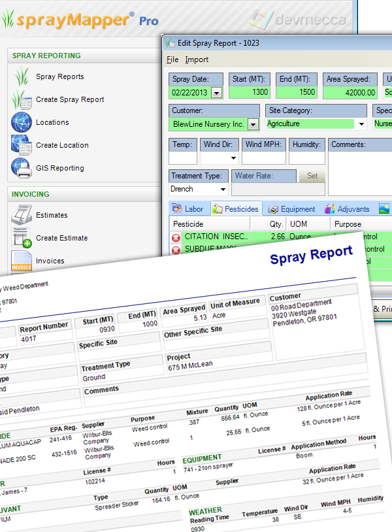The width and height of the screenshot is (392, 532).
Task: Click the Area Sprayed 42000.00 field
Action: pyautogui.click(x=351, y=92)
